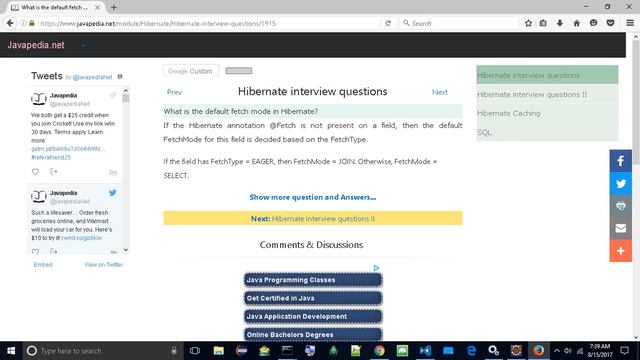Reload the page with the refresh icon
The image size is (640, 360).
coord(388,23)
